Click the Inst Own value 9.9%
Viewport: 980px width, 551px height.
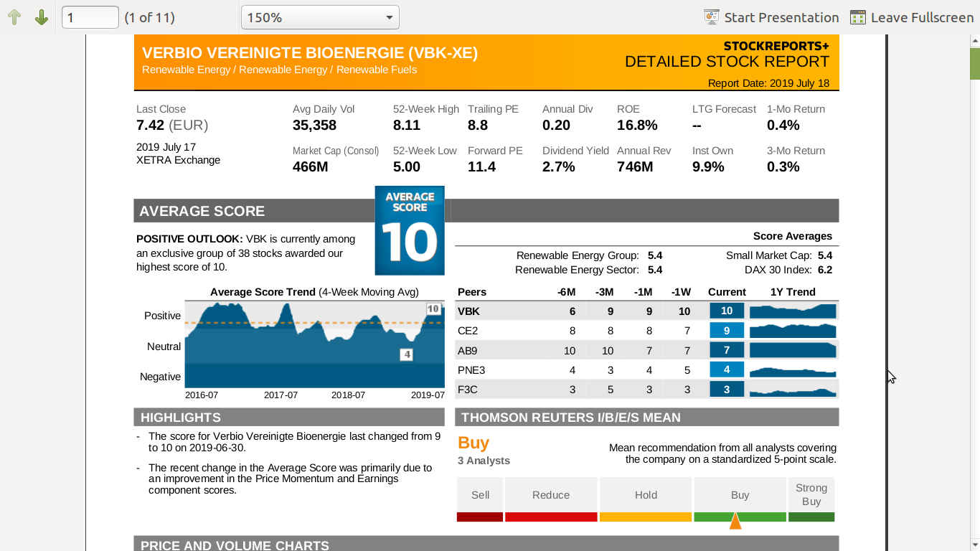point(708,166)
